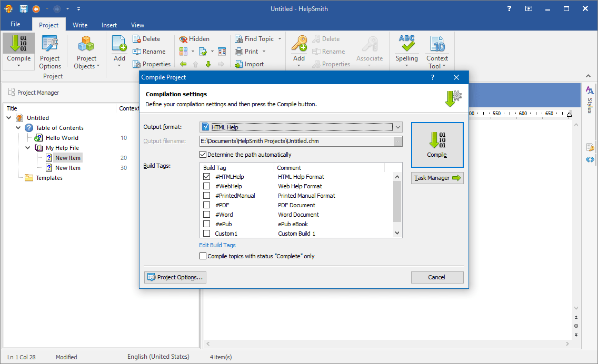The width and height of the screenshot is (598, 364).
Task: Click the Cancel button
Action: (437, 277)
